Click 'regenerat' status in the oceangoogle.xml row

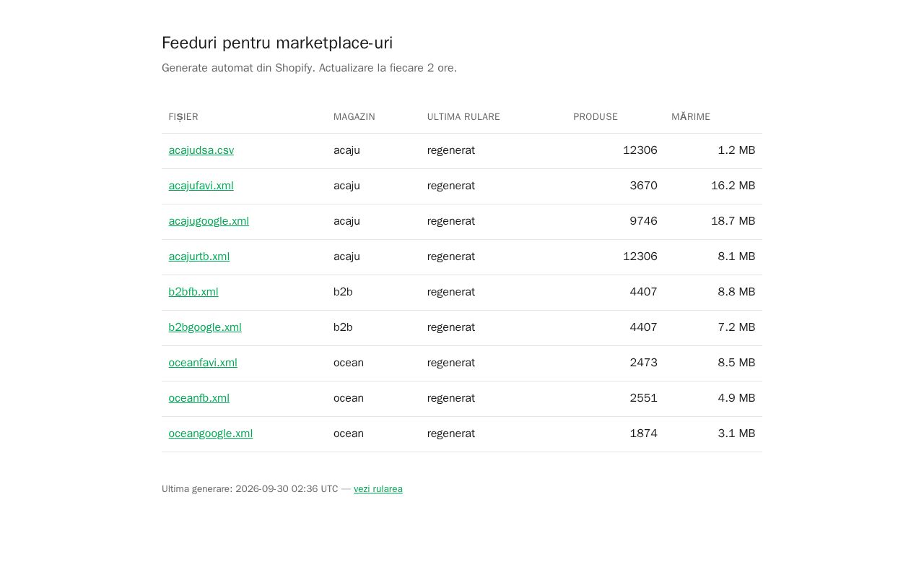pos(451,433)
